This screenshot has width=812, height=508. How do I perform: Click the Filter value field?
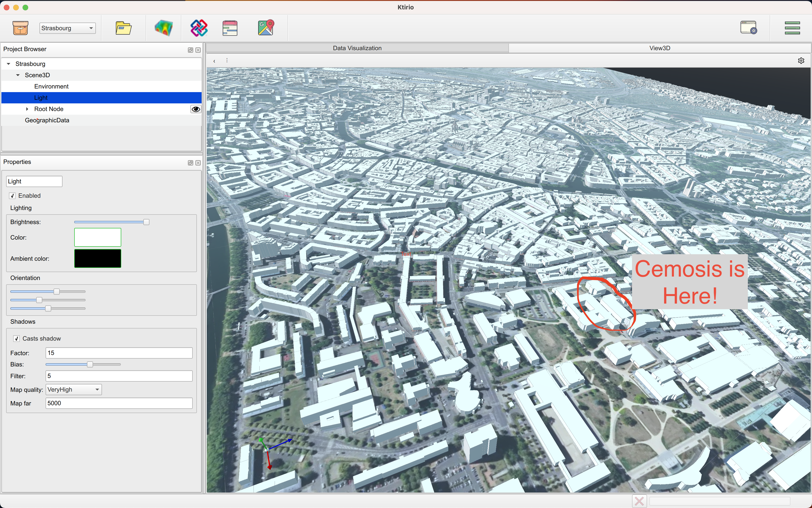tap(119, 376)
